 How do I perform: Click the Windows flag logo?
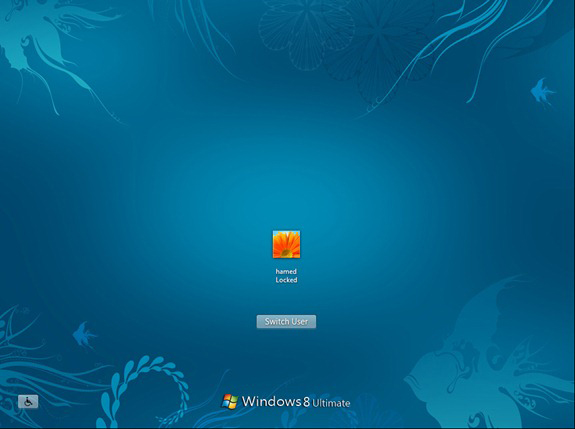pyautogui.click(x=230, y=402)
